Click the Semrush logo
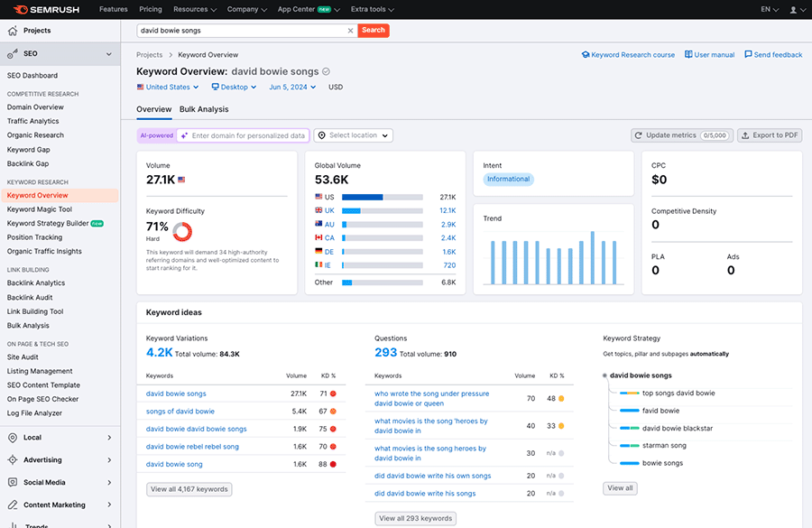The height and width of the screenshot is (528, 812). (47, 9)
